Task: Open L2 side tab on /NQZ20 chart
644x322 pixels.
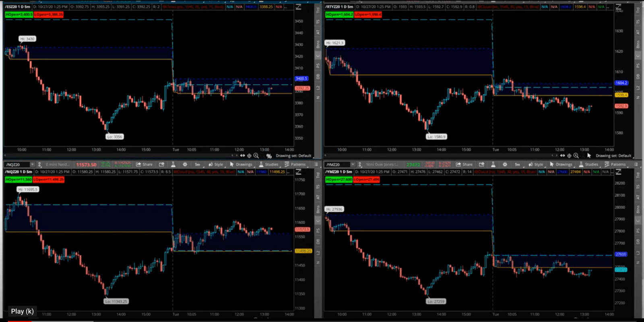Action: tap(318, 252)
